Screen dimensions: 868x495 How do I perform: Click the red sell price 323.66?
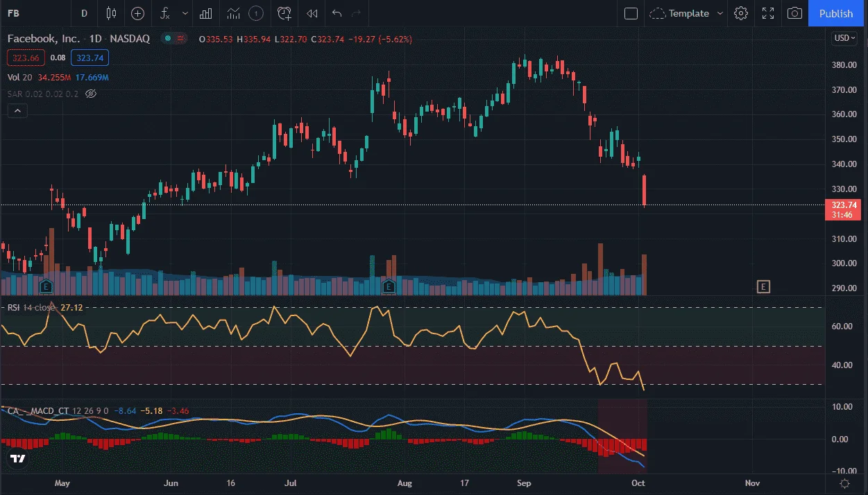26,58
